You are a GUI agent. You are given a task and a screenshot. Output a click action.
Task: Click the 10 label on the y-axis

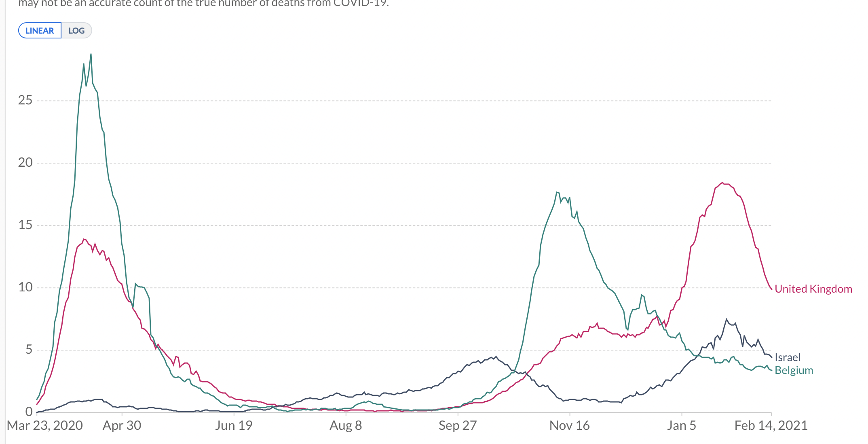[x=25, y=287]
